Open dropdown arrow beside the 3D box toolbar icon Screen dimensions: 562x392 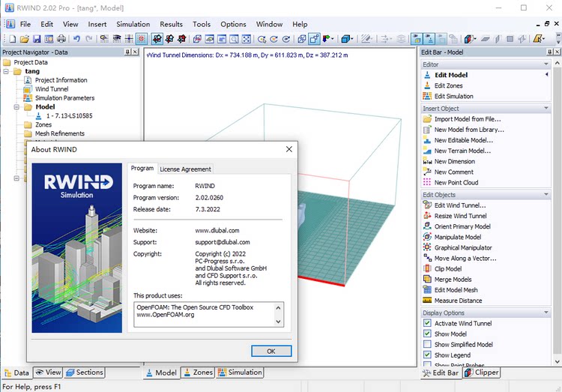pos(352,39)
